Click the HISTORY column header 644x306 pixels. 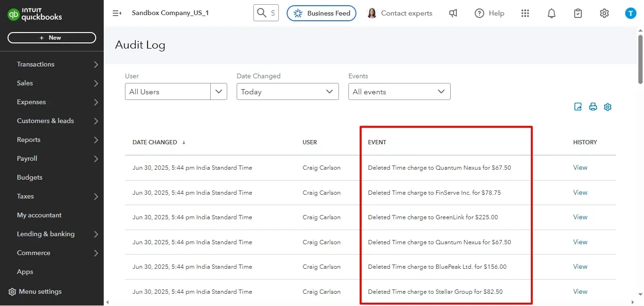(x=585, y=142)
